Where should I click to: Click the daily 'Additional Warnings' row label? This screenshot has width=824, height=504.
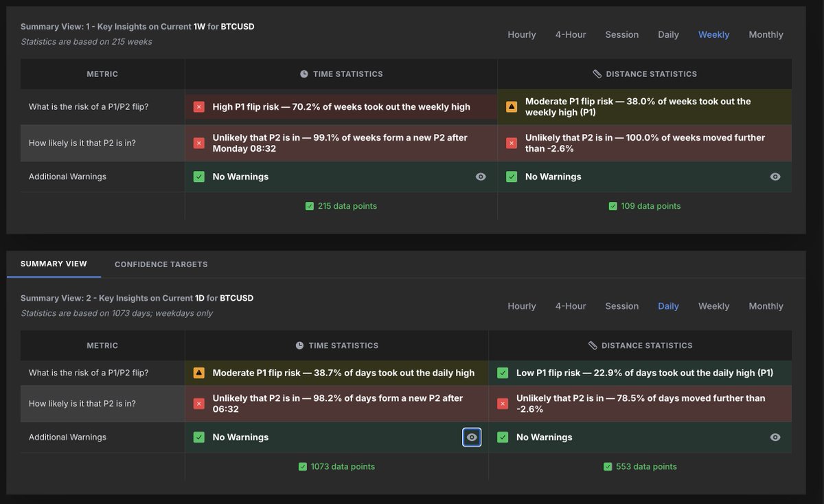click(67, 437)
